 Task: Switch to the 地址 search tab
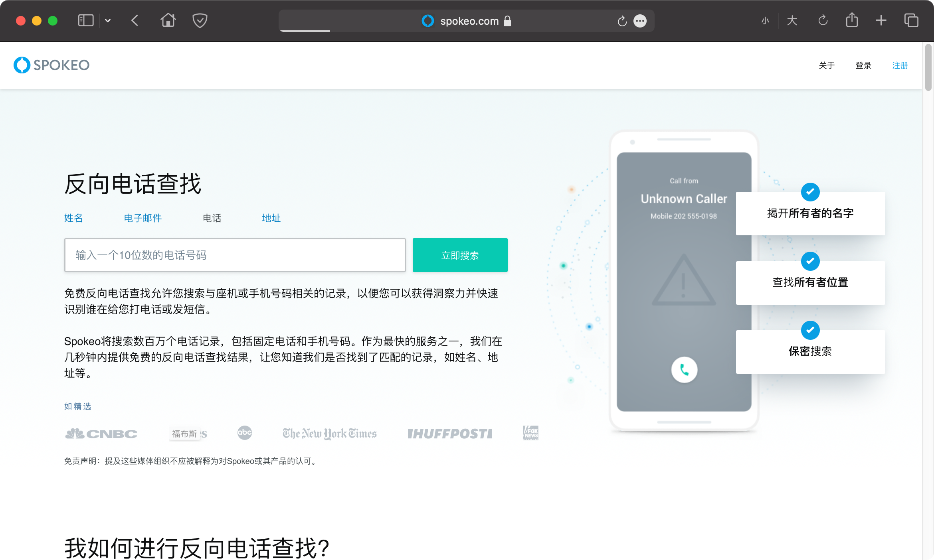pyautogui.click(x=271, y=218)
